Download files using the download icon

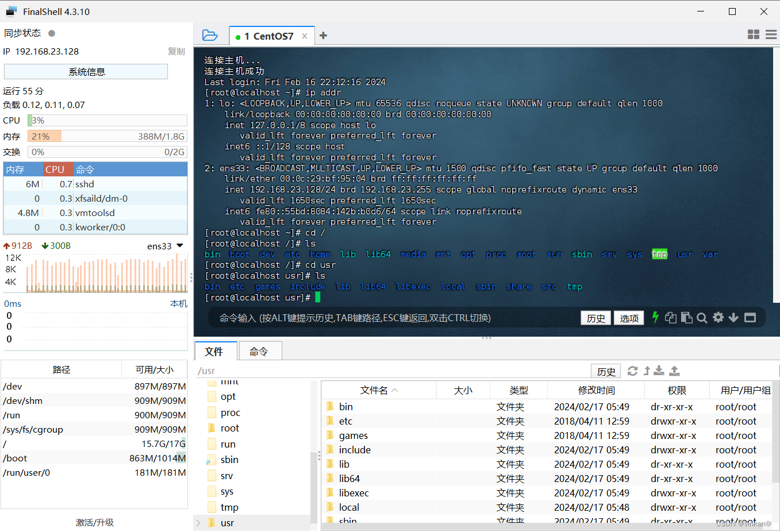[x=659, y=371]
